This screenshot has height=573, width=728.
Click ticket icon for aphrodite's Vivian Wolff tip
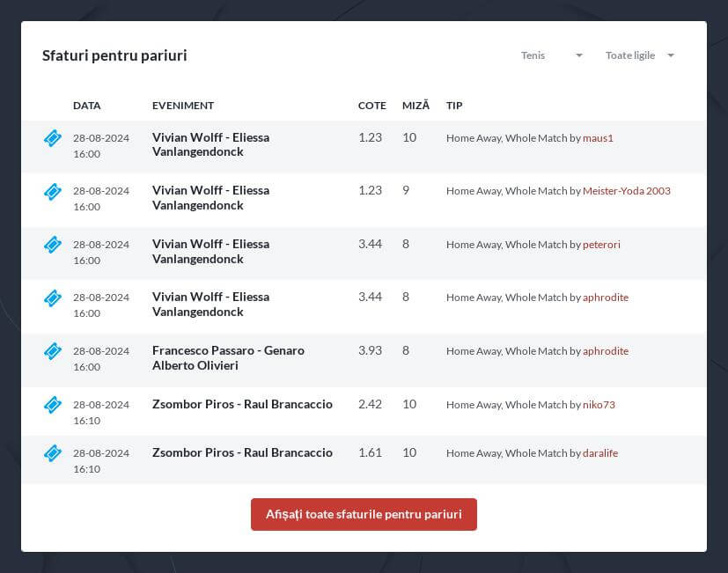53,298
